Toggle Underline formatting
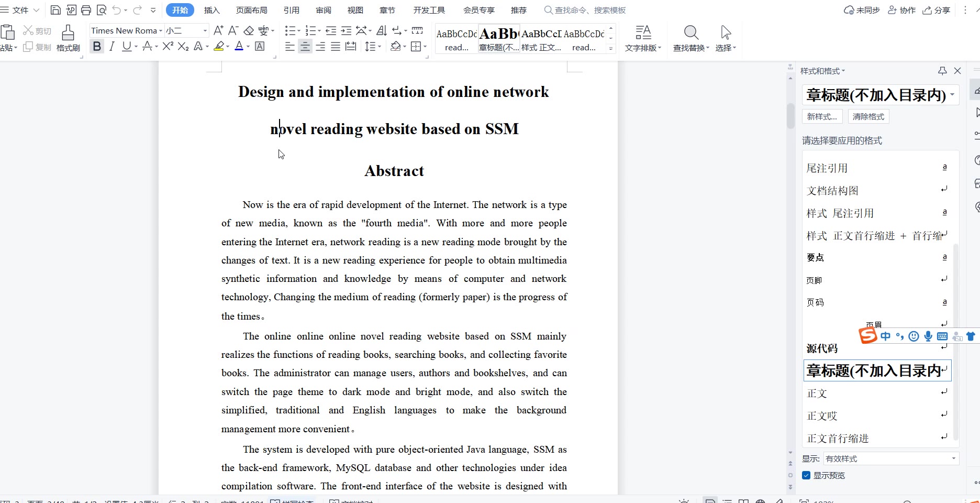 tap(126, 47)
